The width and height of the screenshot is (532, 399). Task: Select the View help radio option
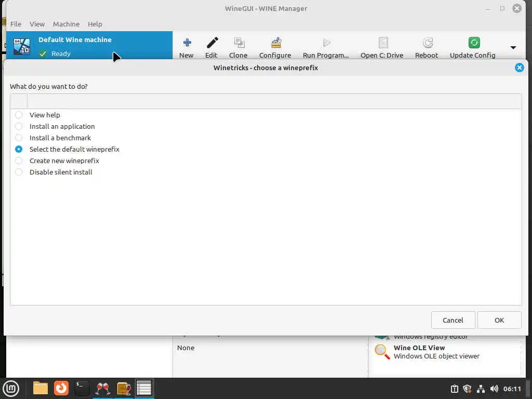click(19, 115)
